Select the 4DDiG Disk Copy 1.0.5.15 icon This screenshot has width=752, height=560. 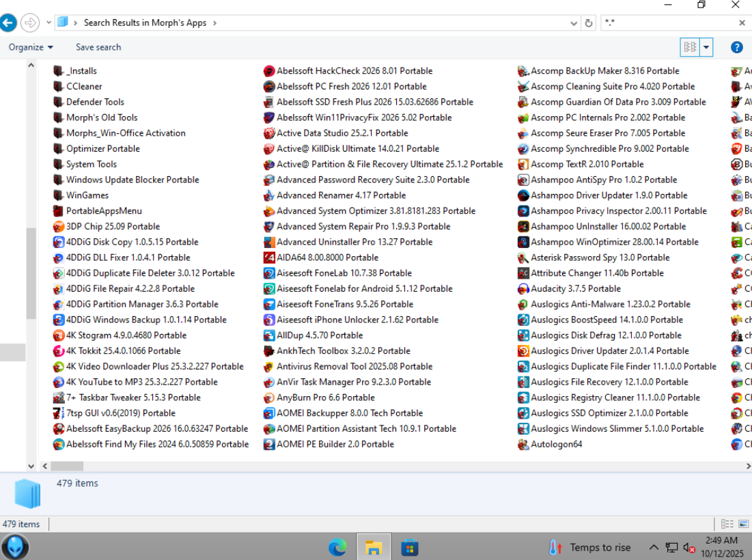(x=58, y=242)
